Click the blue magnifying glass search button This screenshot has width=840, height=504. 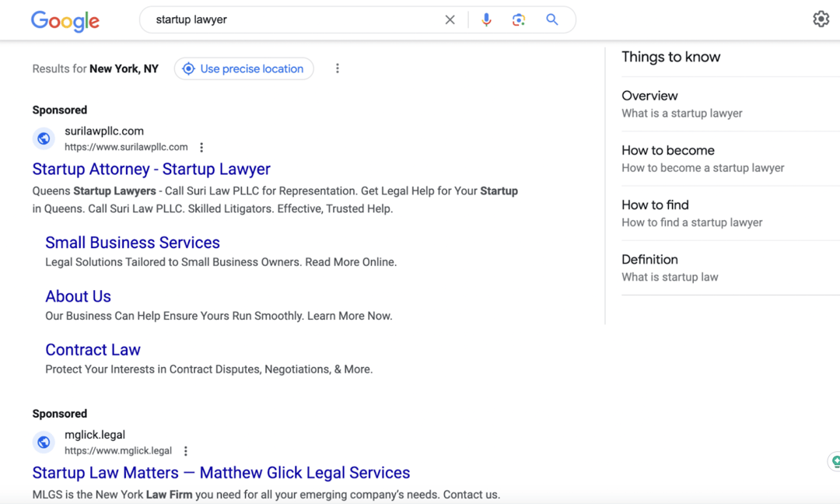pos(552,20)
